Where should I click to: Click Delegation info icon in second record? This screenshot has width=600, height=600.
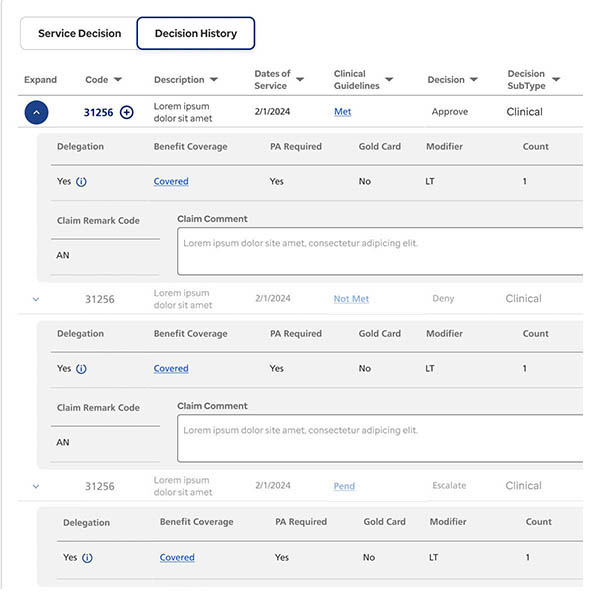click(81, 369)
